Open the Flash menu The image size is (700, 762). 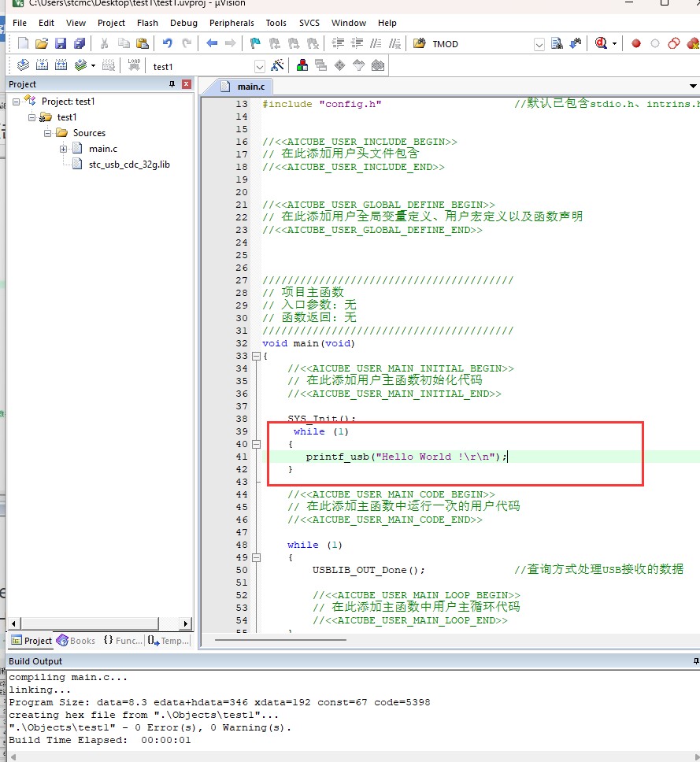(147, 23)
